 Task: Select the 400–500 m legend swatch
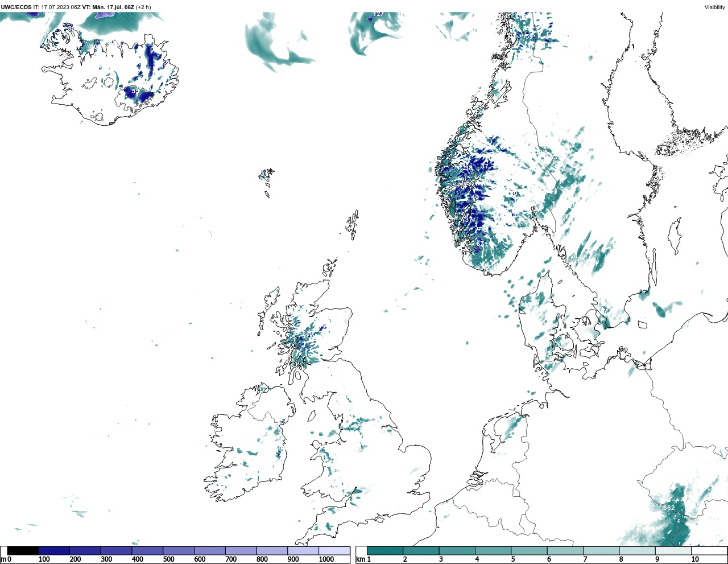pyautogui.click(x=147, y=550)
